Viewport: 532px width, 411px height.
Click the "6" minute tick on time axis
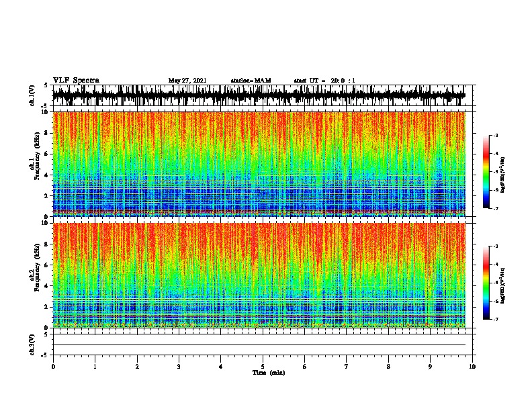tap(305, 367)
